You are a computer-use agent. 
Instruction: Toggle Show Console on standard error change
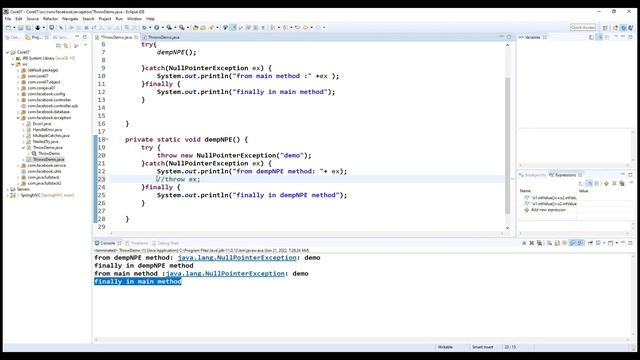click(x=580, y=243)
